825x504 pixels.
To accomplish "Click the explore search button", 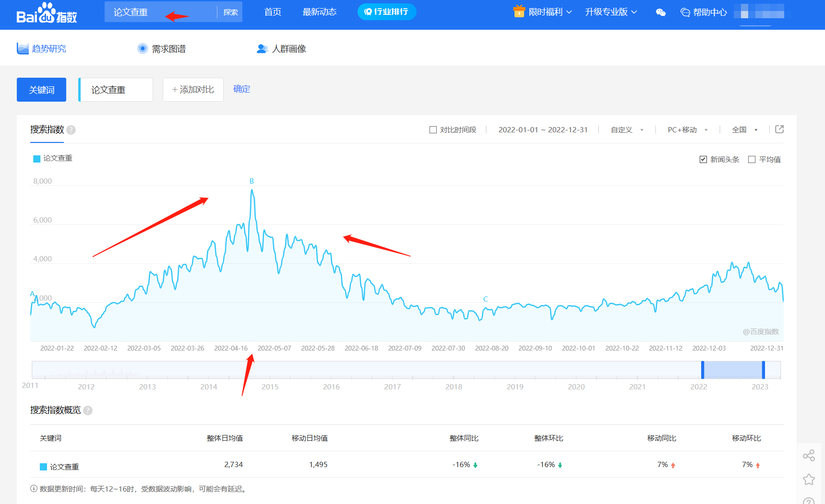I will (x=230, y=12).
